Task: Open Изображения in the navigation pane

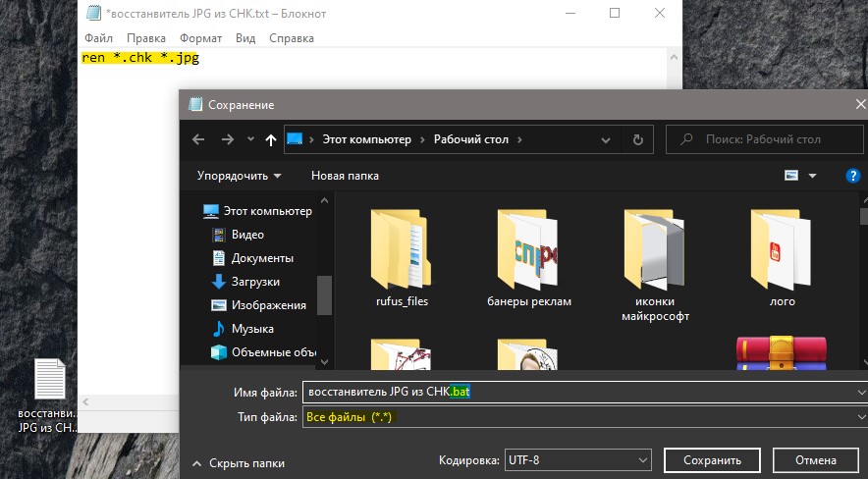Action: pyautogui.click(x=258, y=305)
